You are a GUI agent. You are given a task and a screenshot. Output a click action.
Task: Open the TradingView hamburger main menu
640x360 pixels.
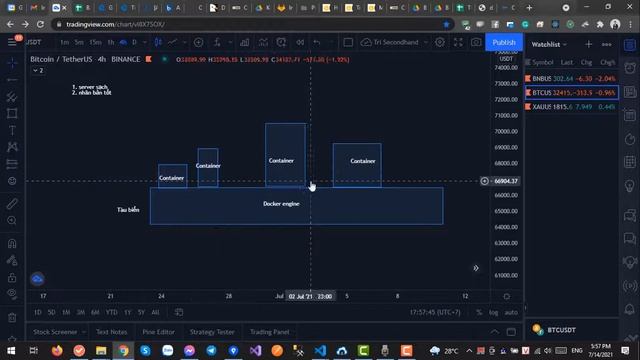(x=12, y=42)
